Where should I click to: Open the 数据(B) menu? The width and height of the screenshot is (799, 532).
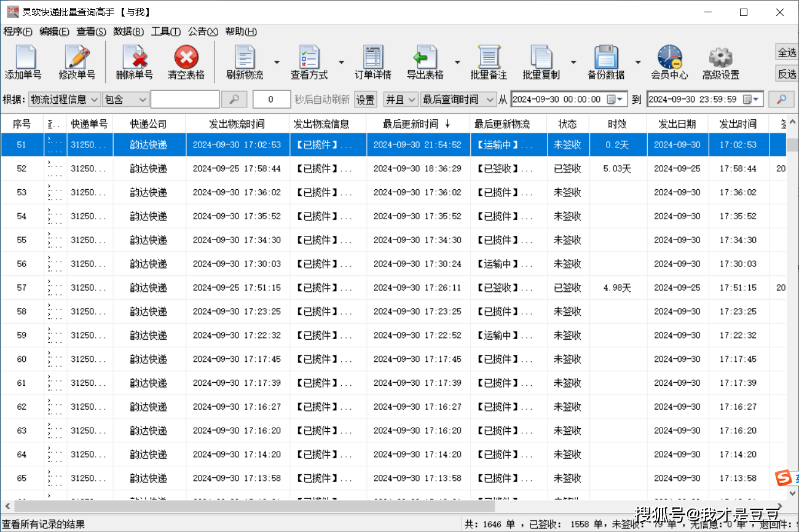(x=128, y=32)
